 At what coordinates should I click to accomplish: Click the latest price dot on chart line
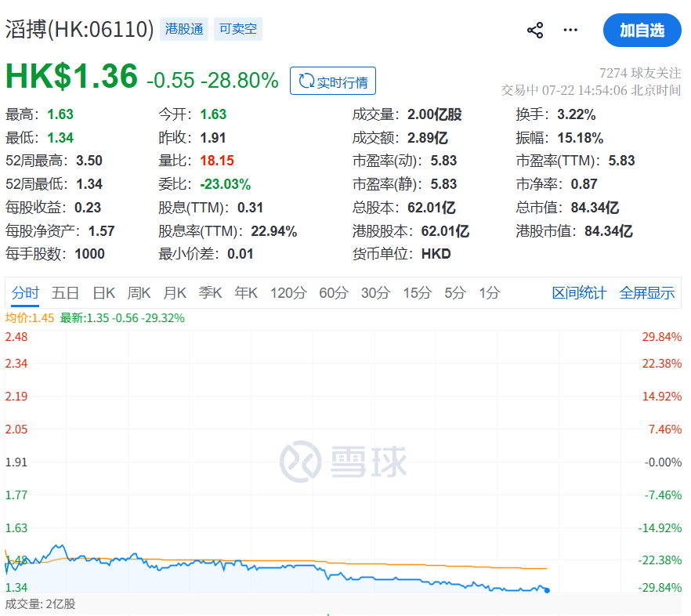(x=547, y=590)
